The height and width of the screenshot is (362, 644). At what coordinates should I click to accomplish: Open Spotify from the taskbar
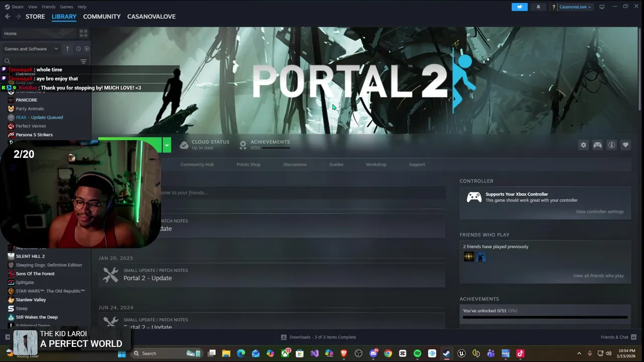coord(417,353)
